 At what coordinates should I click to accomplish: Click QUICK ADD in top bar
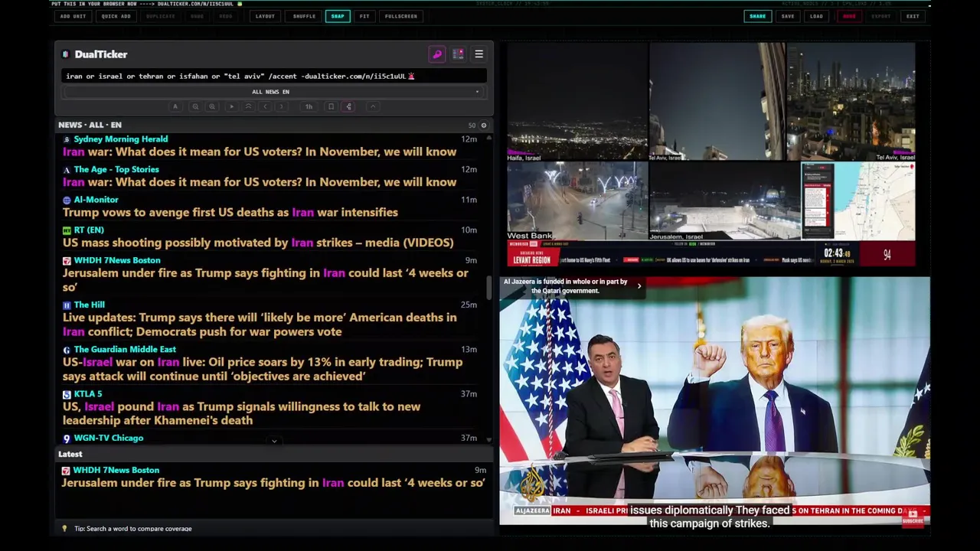click(116, 16)
